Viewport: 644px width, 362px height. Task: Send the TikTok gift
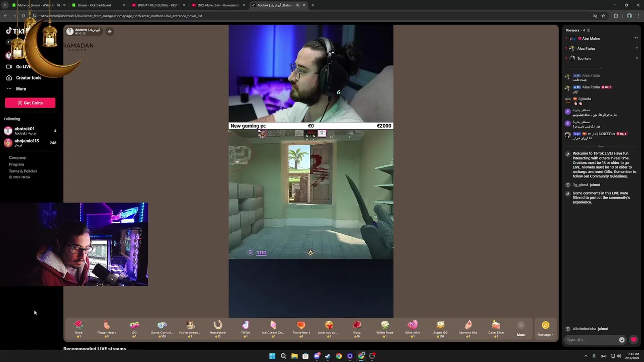click(x=246, y=328)
